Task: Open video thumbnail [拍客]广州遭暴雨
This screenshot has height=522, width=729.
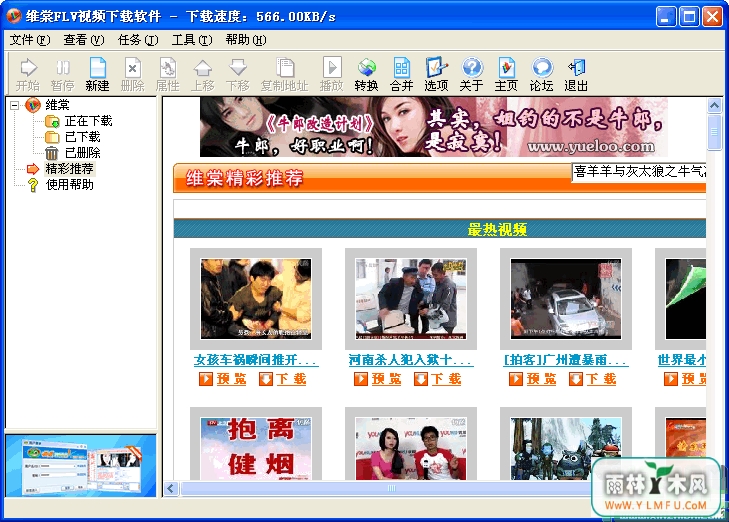Action: pos(566,299)
